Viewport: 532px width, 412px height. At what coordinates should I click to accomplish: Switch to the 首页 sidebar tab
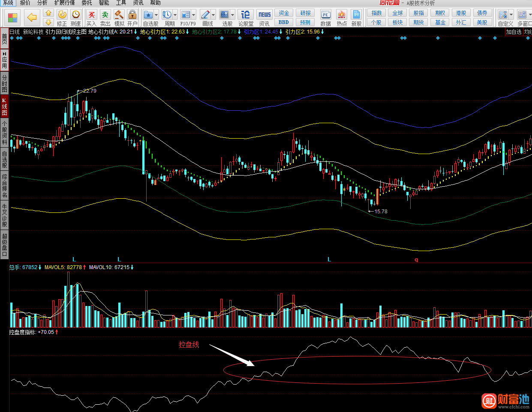tap(4, 39)
